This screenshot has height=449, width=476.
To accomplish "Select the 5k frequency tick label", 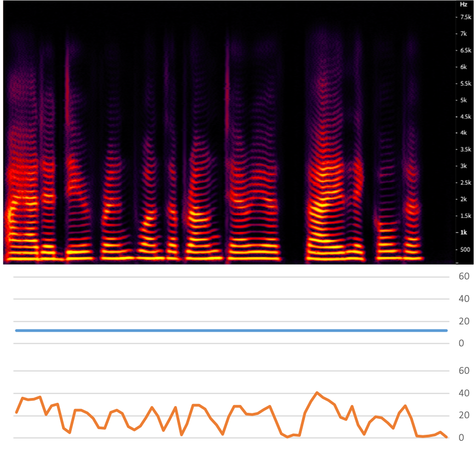I will point(463,100).
